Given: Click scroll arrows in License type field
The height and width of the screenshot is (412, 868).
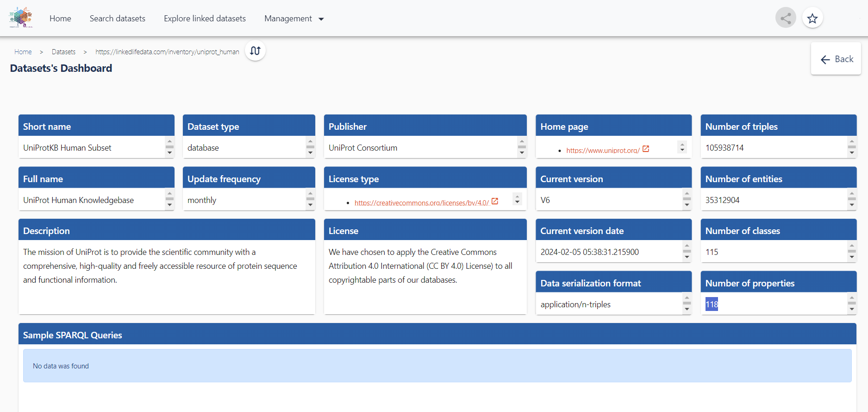Looking at the screenshot, I should [x=517, y=199].
